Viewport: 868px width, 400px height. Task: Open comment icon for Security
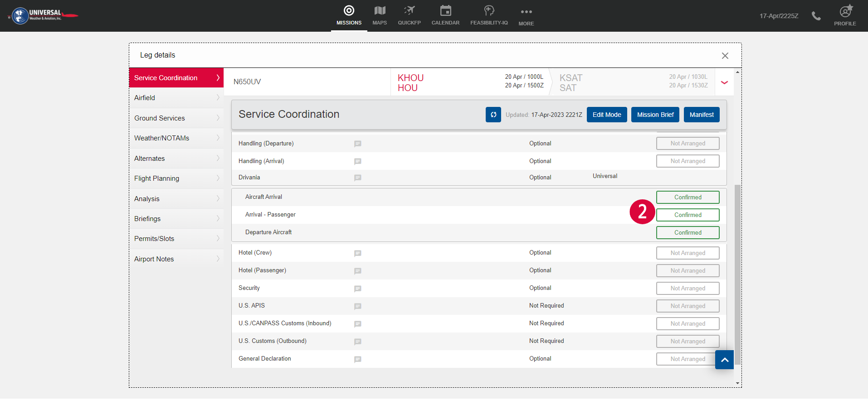357,289
